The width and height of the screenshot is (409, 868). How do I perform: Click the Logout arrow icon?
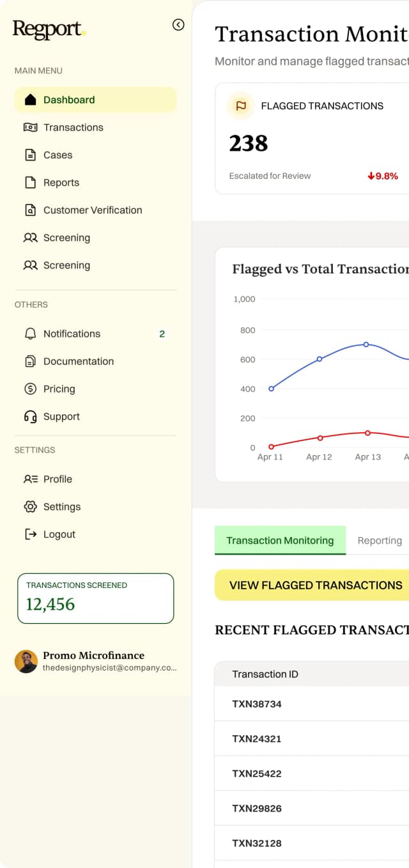30,534
